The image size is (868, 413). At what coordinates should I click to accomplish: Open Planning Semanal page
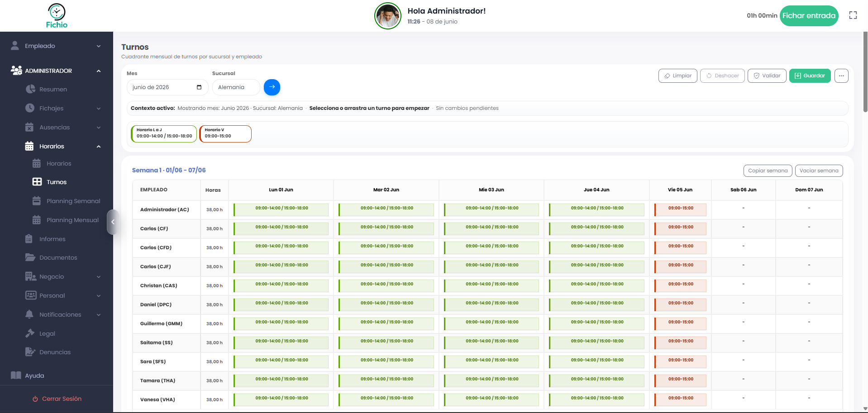(73, 201)
